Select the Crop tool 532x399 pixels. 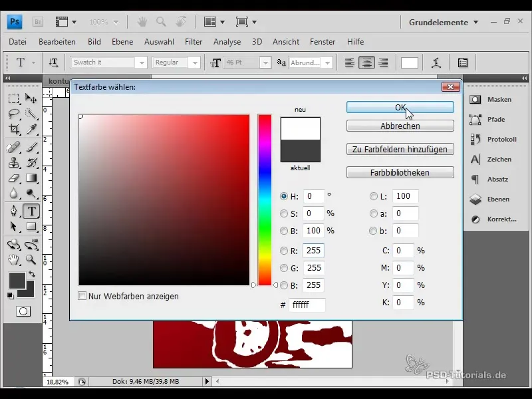13,129
